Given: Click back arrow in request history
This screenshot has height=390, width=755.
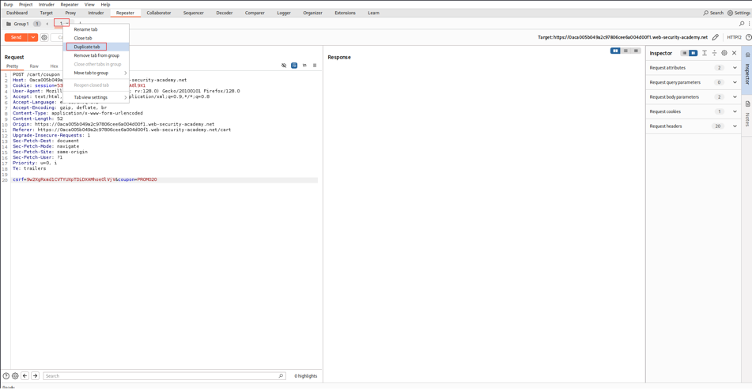Looking at the screenshot, I should [x=25, y=376].
